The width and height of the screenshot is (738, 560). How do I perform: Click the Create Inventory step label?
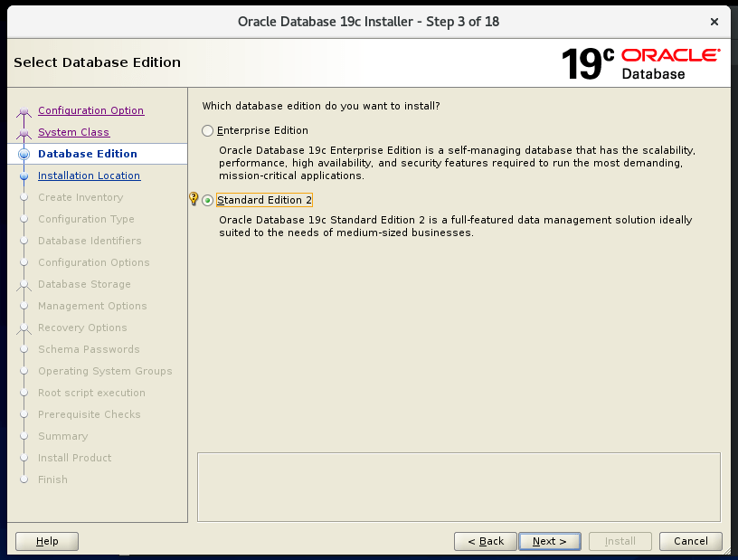[80, 197]
